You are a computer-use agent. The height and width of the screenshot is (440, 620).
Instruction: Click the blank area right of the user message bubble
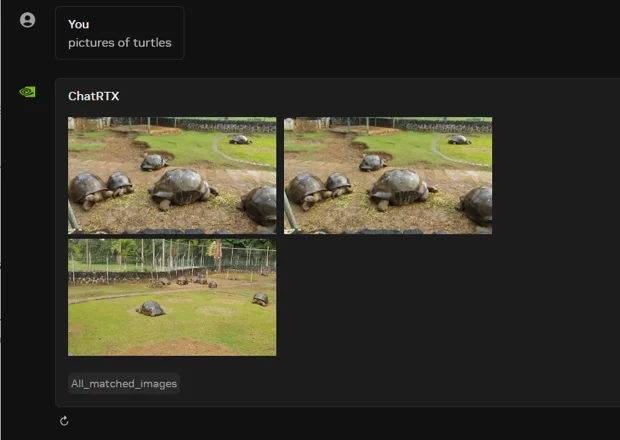400,33
